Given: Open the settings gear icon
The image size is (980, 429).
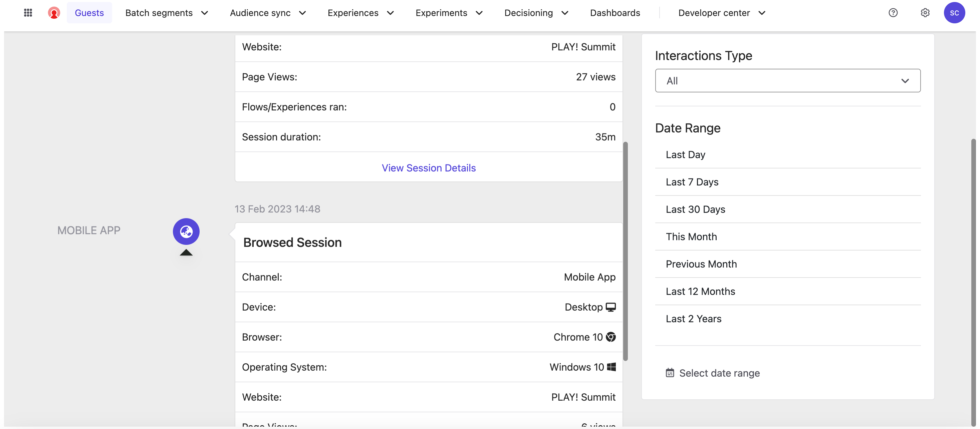Looking at the screenshot, I should pos(925,13).
